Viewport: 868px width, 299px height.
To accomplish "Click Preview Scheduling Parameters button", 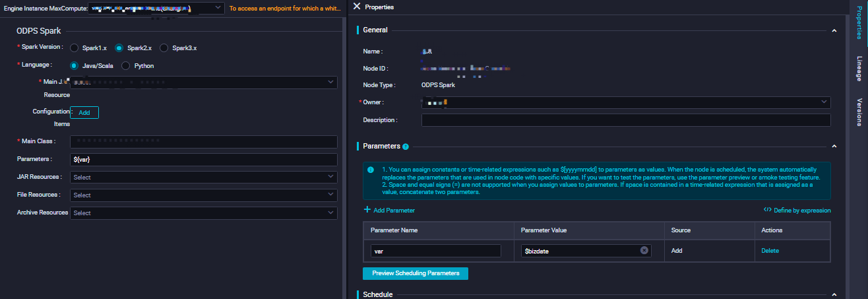I will (416, 273).
